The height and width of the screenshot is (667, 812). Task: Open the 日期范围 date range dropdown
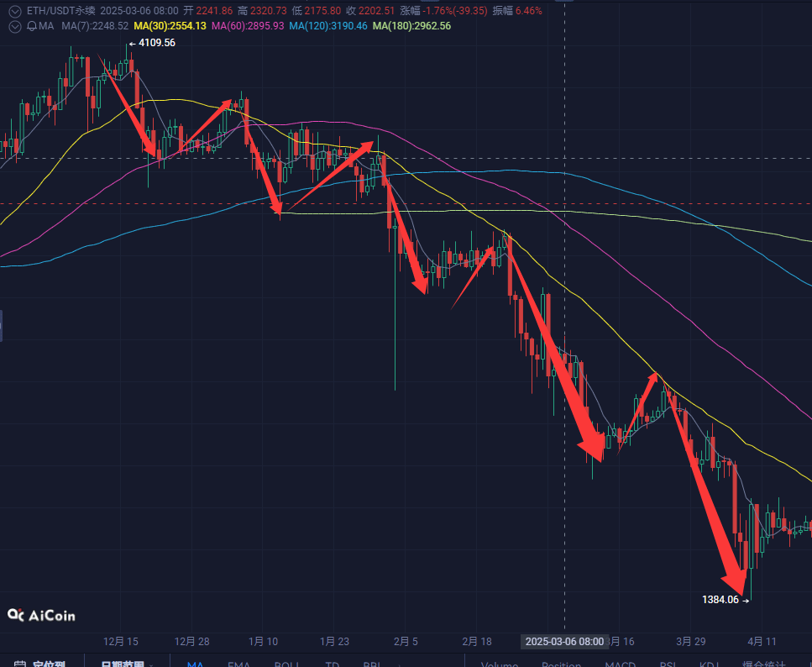(x=123, y=664)
